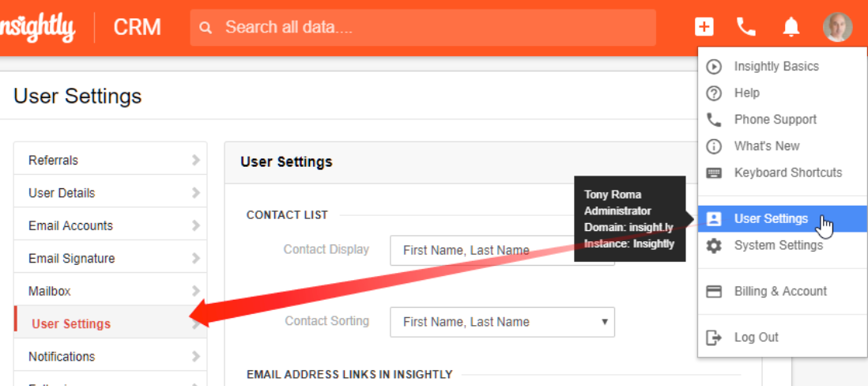868x386 pixels.
Task: Open Email Signature in the sidebar
Action: click(x=110, y=258)
